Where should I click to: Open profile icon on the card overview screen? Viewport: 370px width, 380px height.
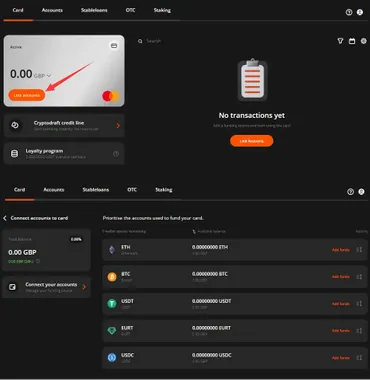click(360, 12)
